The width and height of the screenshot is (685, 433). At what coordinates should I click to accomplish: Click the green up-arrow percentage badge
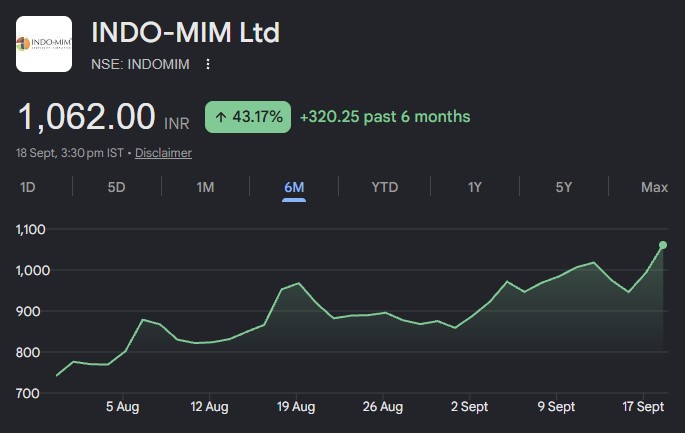coord(248,117)
